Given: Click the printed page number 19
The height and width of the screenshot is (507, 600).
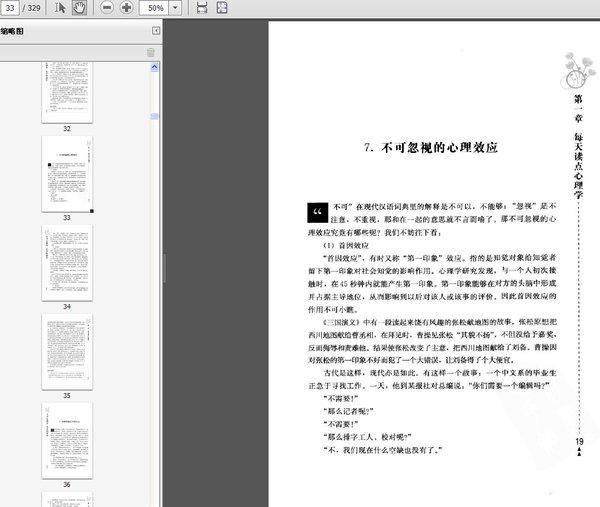Looking at the screenshot, I should pyautogui.click(x=579, y=441).
